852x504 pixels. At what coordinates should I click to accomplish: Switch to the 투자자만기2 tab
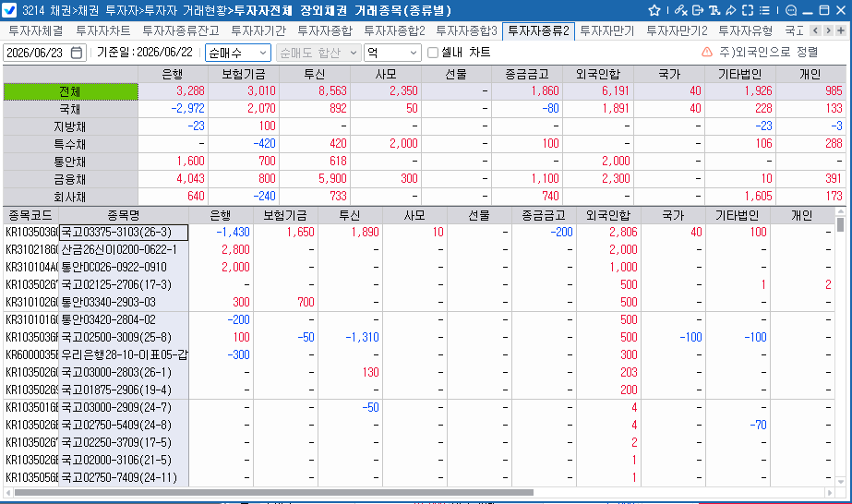point(677,31)
